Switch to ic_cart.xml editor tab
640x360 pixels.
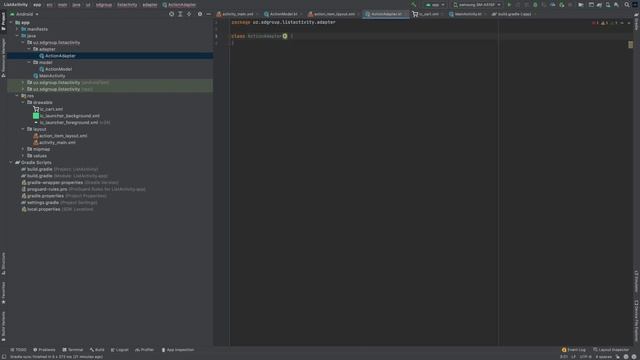[426, 14]
